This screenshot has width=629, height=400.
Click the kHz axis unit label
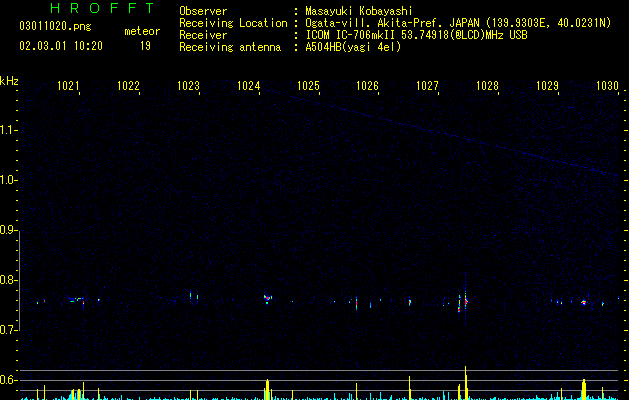pyautogui.click(x=9, y=81)
